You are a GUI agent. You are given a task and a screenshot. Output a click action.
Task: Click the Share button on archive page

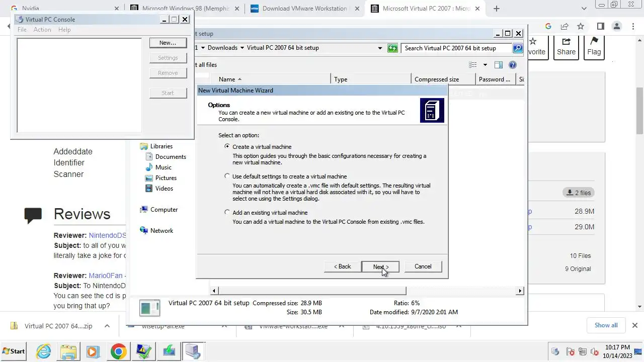[x=566, y=47]
